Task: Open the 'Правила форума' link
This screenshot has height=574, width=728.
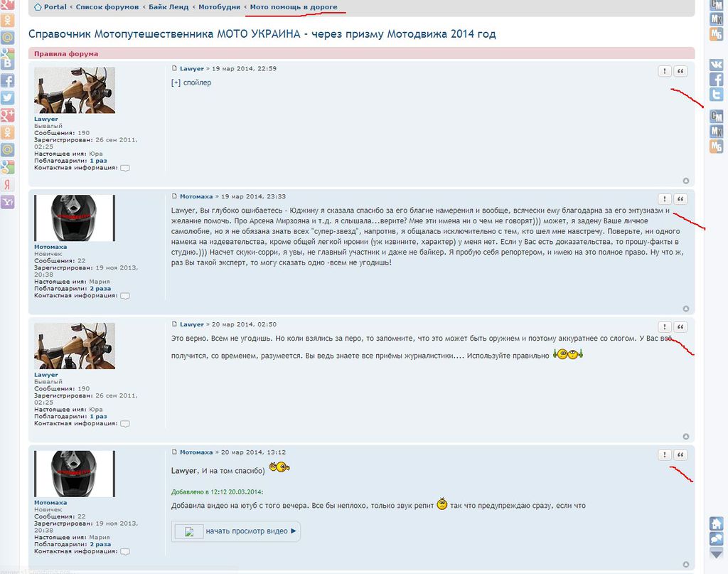Action: pyautogui.click(x=66, y=53)
